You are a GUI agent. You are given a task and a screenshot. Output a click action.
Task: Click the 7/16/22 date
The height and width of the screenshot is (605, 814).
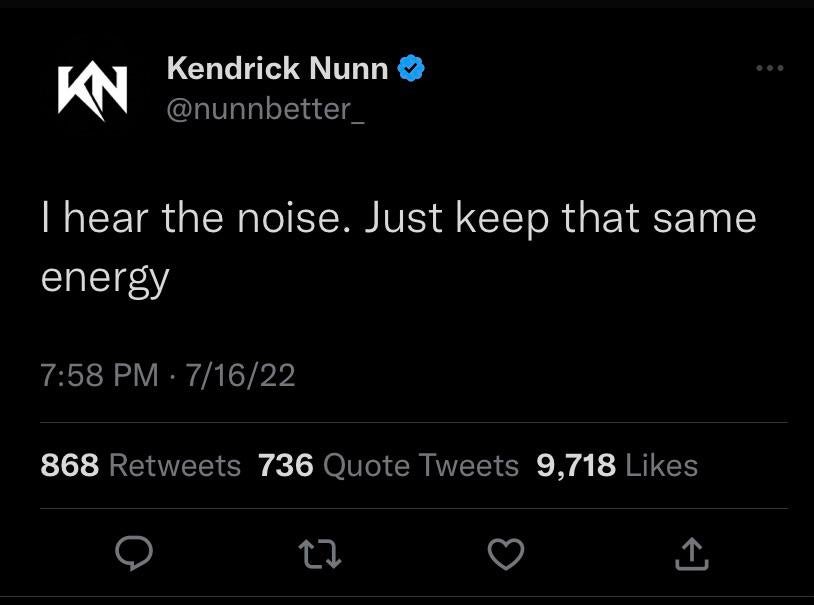pos(236,375)
